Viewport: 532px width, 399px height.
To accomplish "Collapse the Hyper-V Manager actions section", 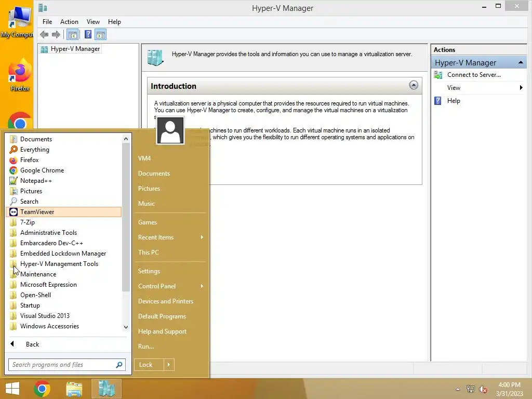I will [x=521, y=62].
